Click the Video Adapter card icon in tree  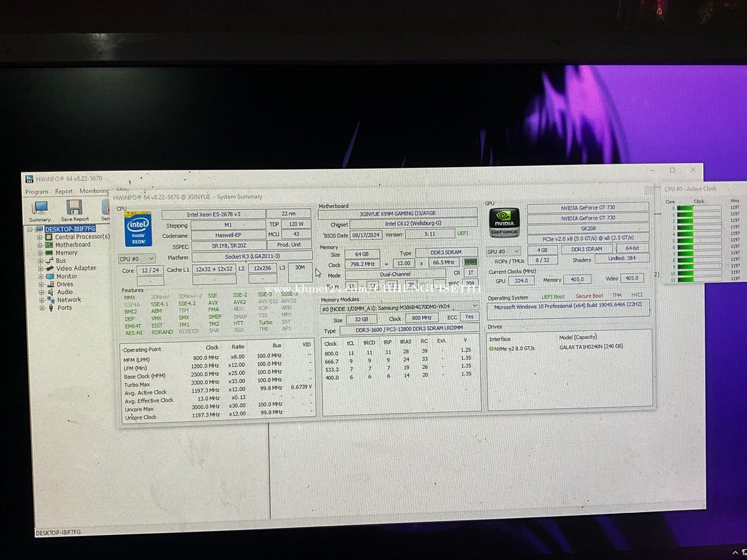pyautogui.click(x=50, y=268)
